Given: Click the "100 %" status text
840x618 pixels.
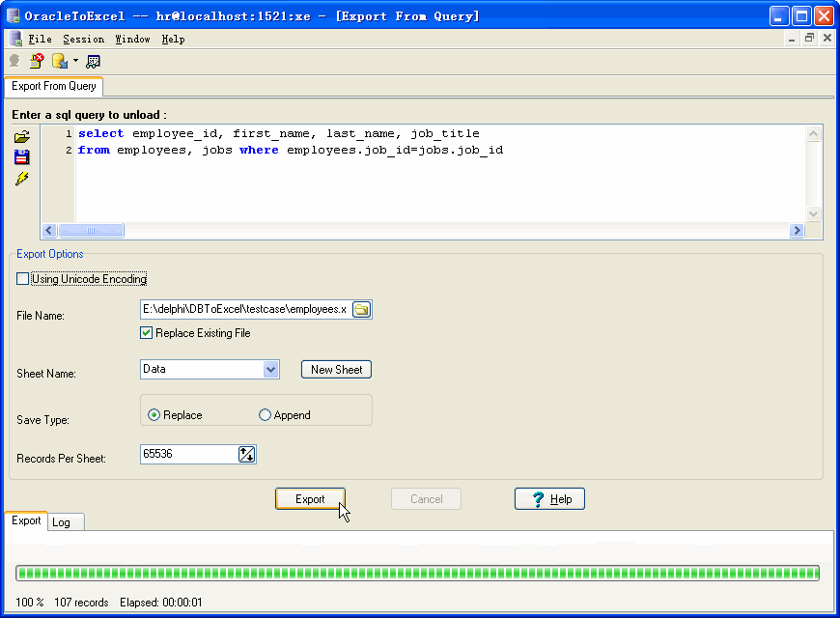Looking at the screenshot, I should click(x=30, y=603).
